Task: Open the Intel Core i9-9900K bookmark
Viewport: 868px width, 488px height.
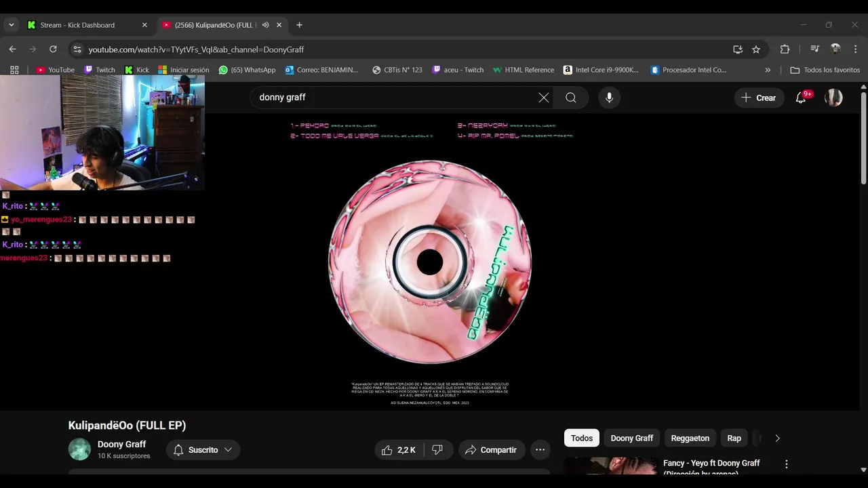Action: (601, 70)
